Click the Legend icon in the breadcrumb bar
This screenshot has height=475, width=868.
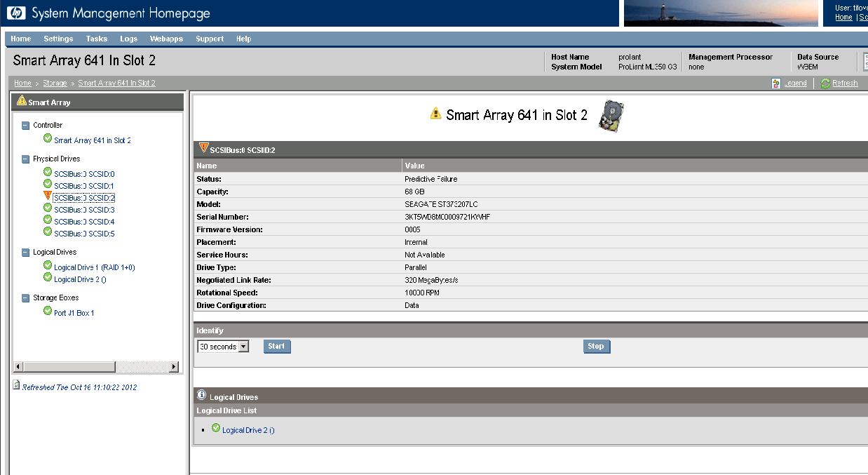click(776, 83)
